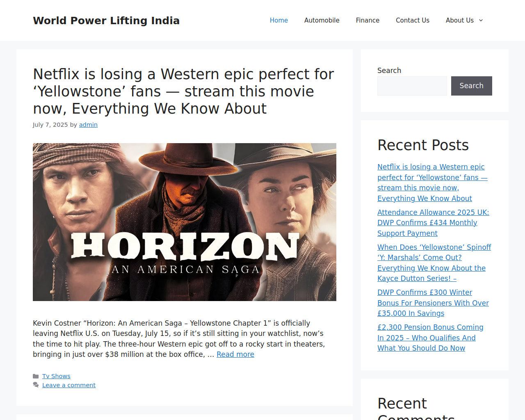
Task: Select the Leave a comment link
Action: click(x=69, y=385)
